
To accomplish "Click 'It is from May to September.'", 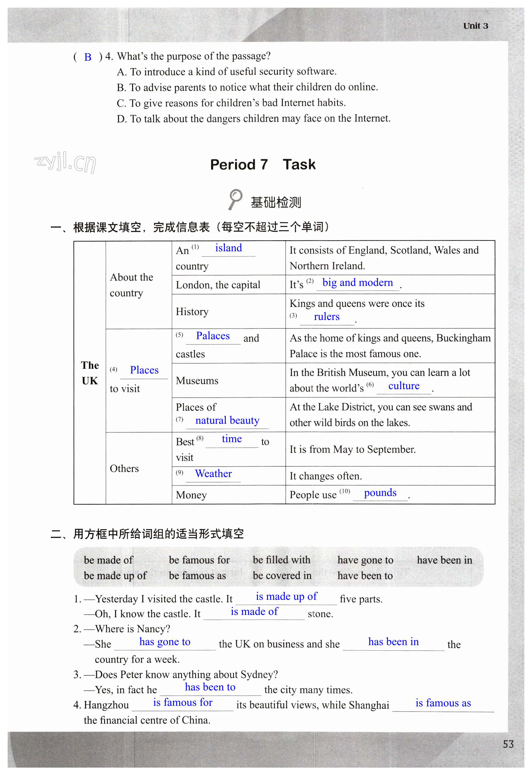I will pyautogui.click(x=352, y=449).
